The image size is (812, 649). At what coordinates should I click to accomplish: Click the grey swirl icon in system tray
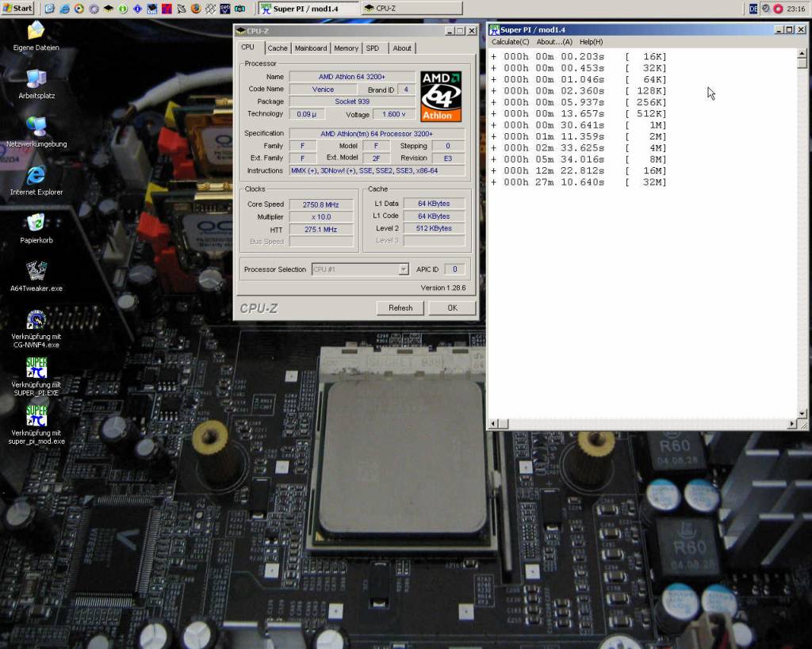coord(766,8)
